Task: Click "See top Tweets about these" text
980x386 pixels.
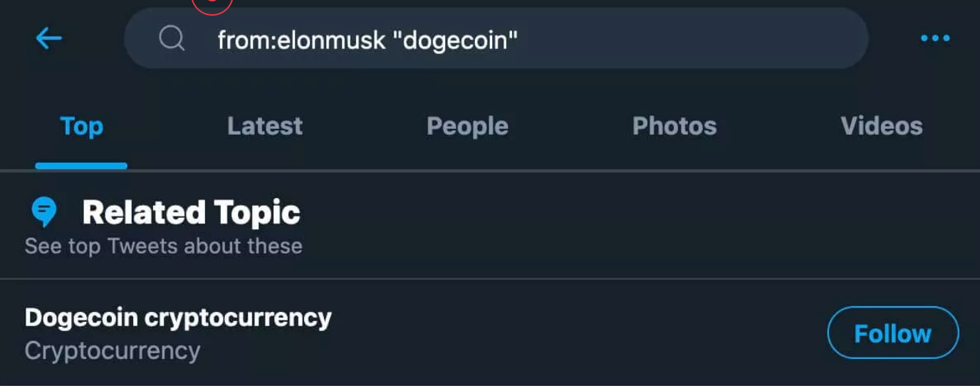Action: [164, 246]
